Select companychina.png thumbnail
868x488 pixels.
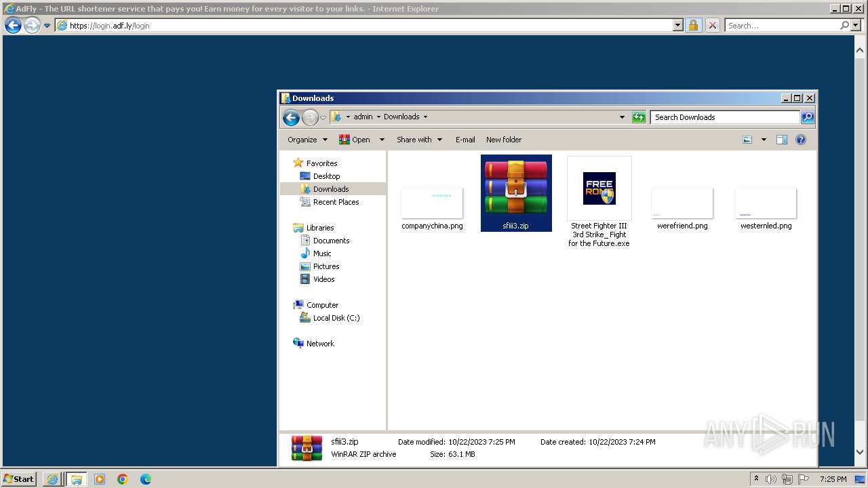[432, 203]
